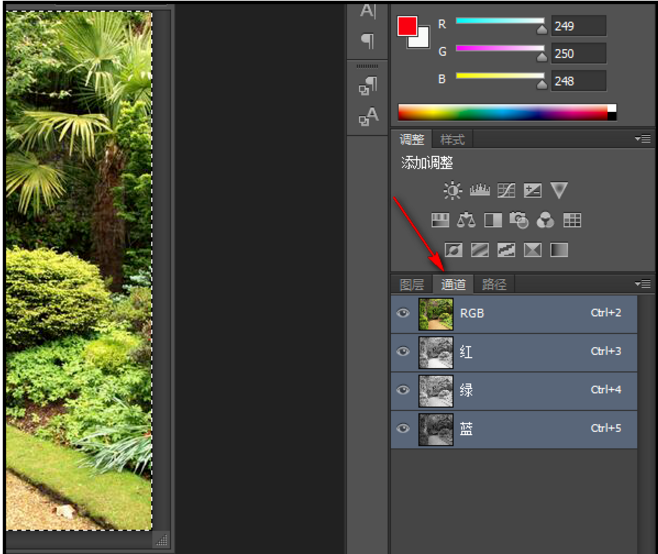Switch to the 路径 tab
The height and width of the screenshot is (554, 658).
click(494, 285)
